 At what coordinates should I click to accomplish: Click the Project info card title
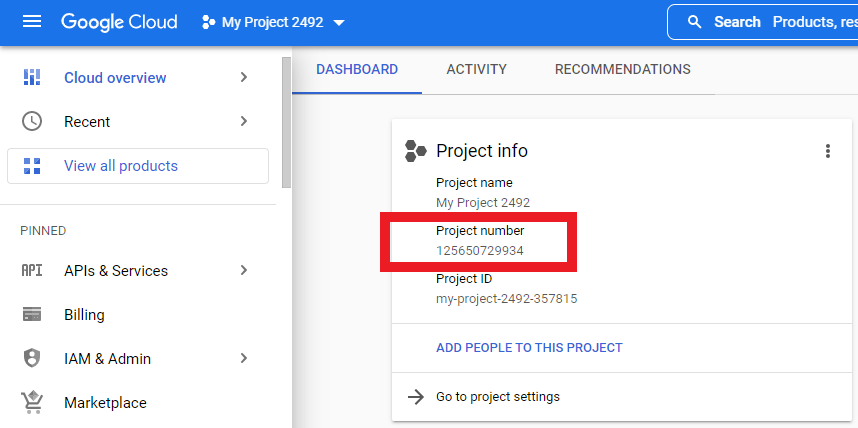482,151
